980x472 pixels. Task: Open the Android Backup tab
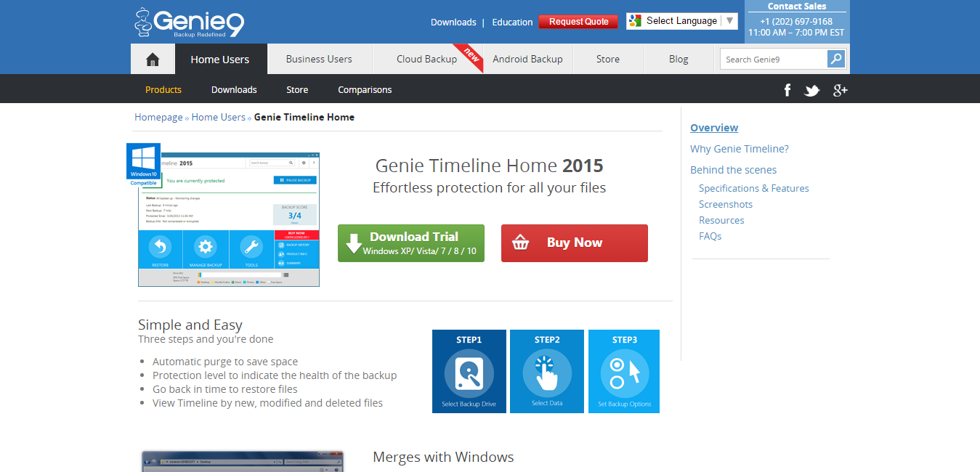click(x=527, y=60)
